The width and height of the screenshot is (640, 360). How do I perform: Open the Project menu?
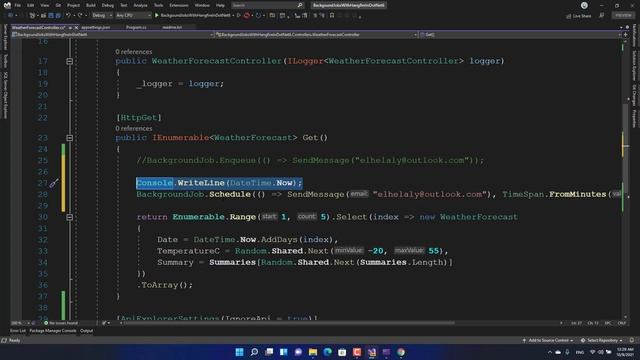73,5
